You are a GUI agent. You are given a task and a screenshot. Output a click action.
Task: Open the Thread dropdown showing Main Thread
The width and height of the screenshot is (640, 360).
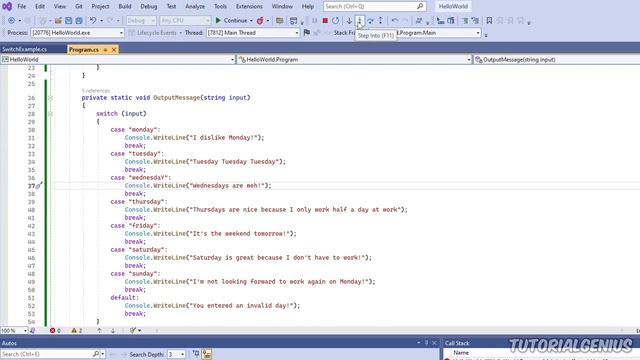253,33
